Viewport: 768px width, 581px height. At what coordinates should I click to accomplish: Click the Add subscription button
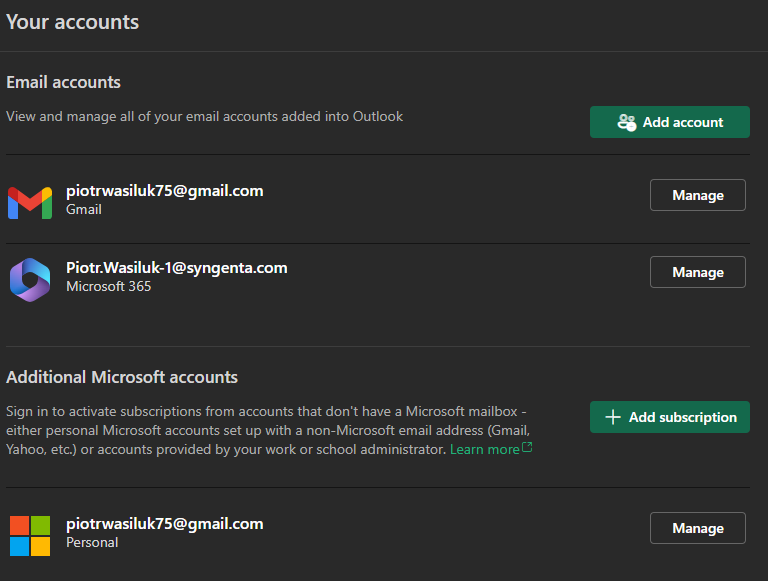coord(670,417)
